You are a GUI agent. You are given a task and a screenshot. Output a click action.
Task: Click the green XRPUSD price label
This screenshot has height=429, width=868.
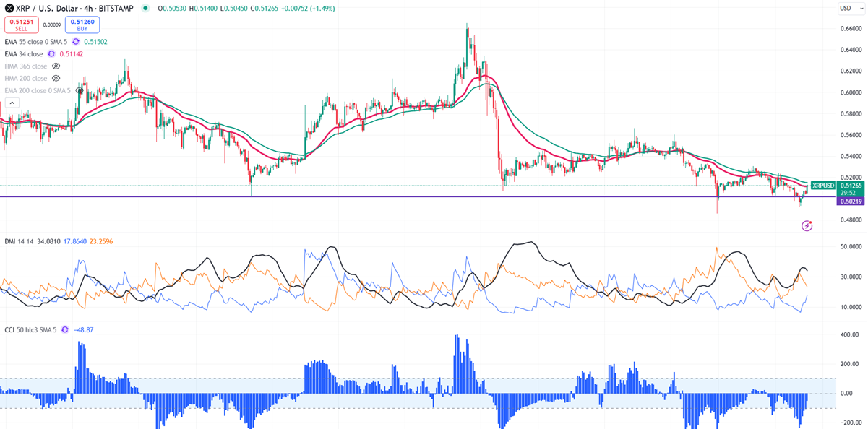click(x=823, y=186)
